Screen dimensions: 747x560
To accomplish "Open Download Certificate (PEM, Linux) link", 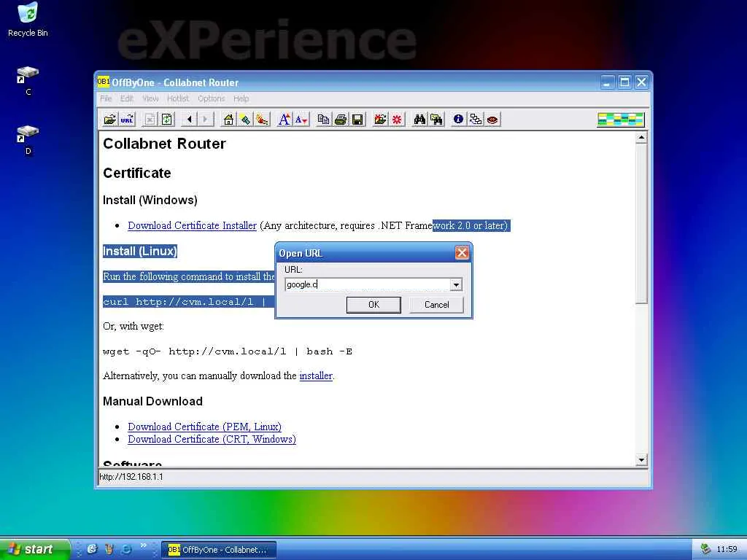I will [204, 427].
